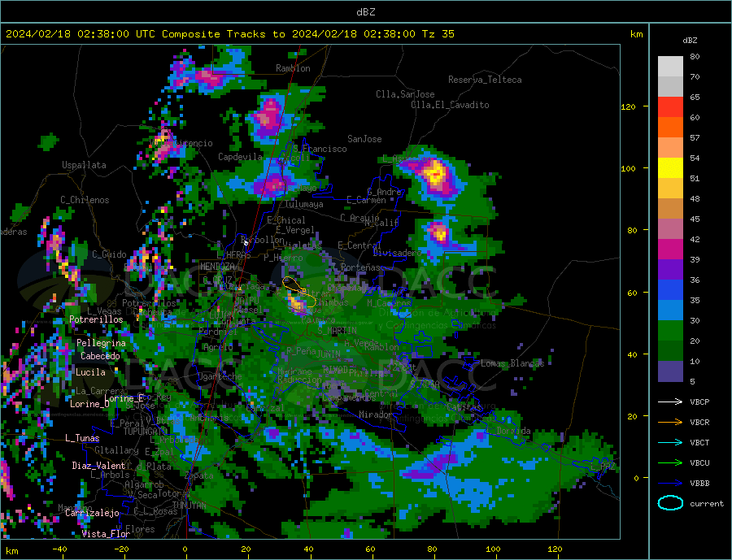Click the white VBCP arrow in legend
Screen dimensions: 732x560
pos(670,402)
